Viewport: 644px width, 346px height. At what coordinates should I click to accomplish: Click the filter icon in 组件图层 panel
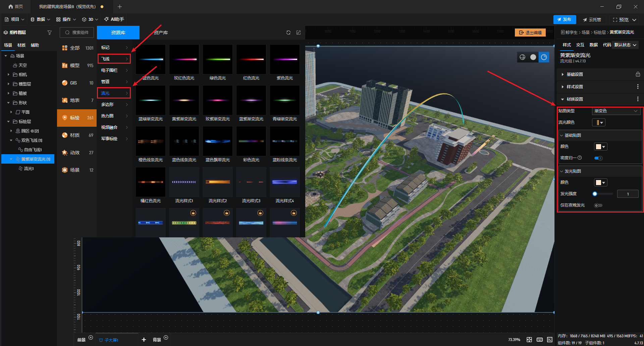pyautogui.click(x=50, y=33)
